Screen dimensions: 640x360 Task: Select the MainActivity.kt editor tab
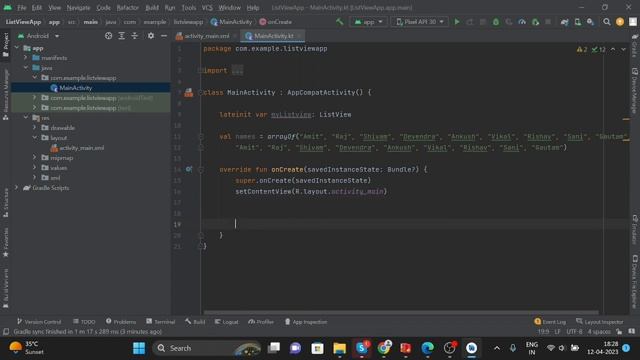coord(273,36)
